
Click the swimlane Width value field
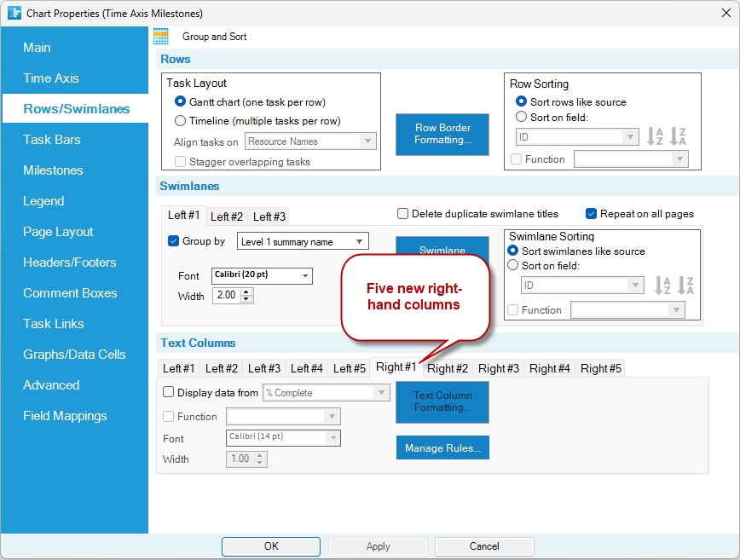227,295
